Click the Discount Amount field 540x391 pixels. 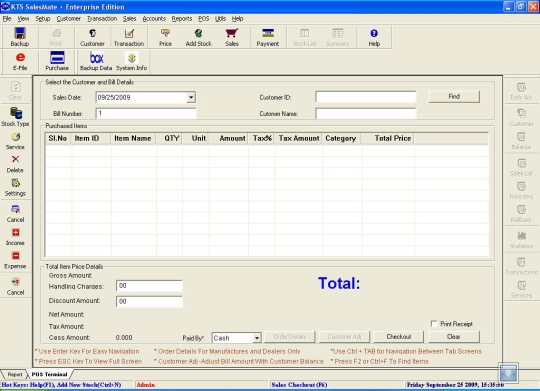point(149,301)
